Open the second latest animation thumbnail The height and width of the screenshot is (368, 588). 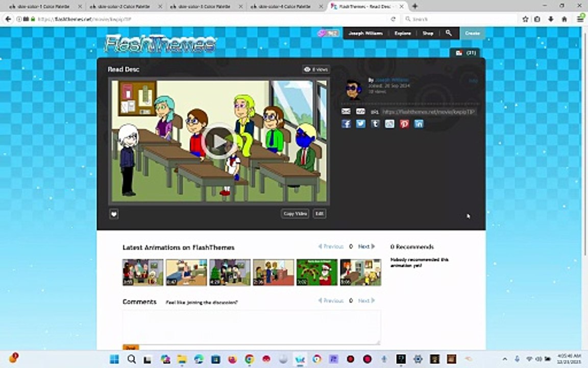186,272
